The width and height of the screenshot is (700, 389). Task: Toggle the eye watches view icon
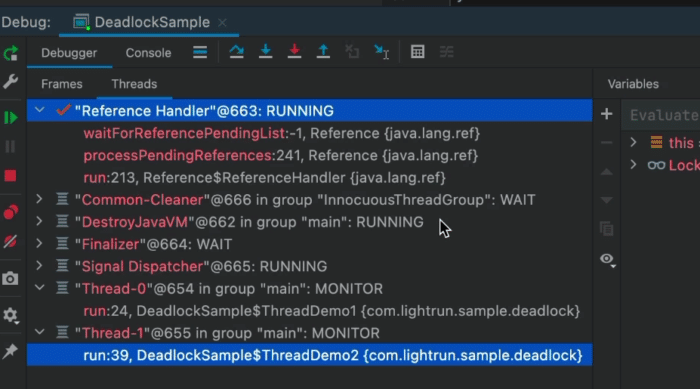[607, 259]
